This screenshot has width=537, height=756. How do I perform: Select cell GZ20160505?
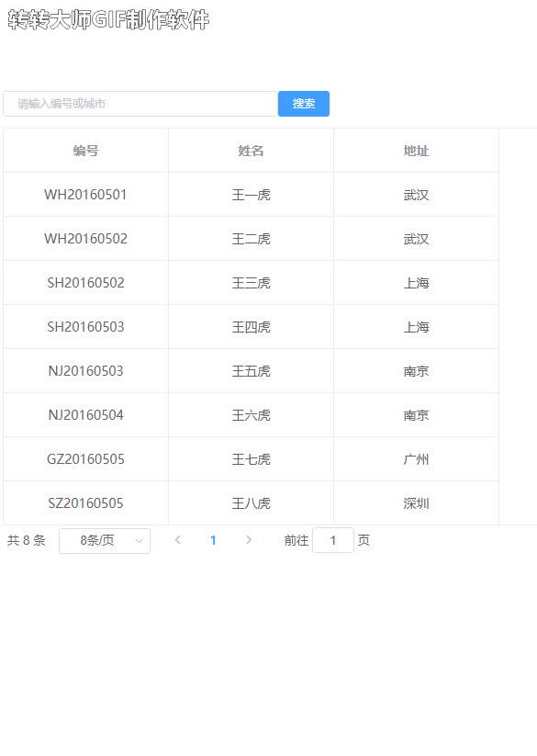85,459
